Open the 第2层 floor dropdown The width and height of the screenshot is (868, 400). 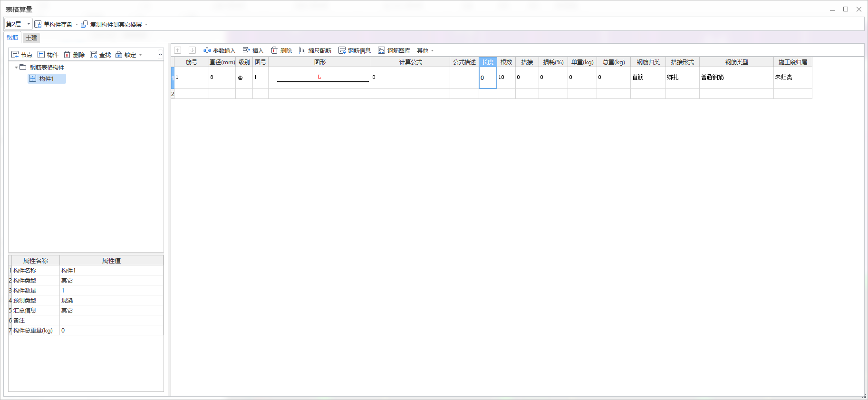18,24
